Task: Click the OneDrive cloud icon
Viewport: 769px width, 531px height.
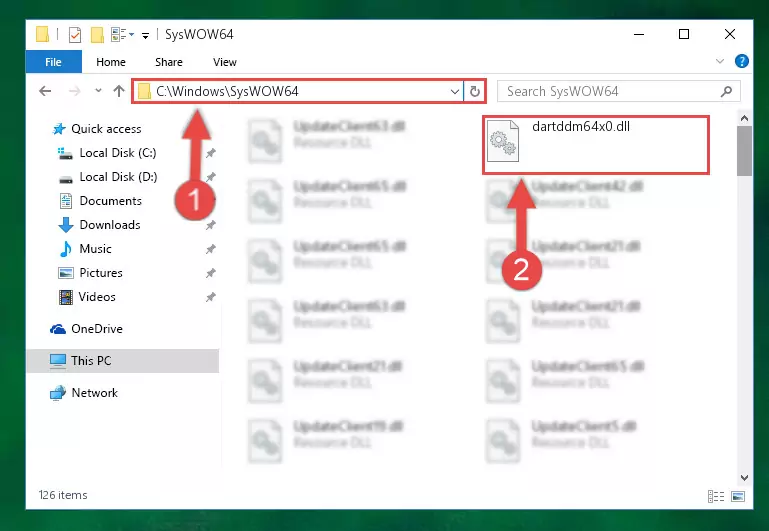Action: point(58,329)
